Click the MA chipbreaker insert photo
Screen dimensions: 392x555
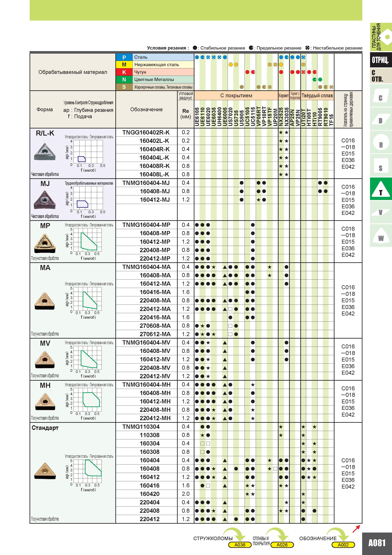pyautogui.click(x=45, y=301)
